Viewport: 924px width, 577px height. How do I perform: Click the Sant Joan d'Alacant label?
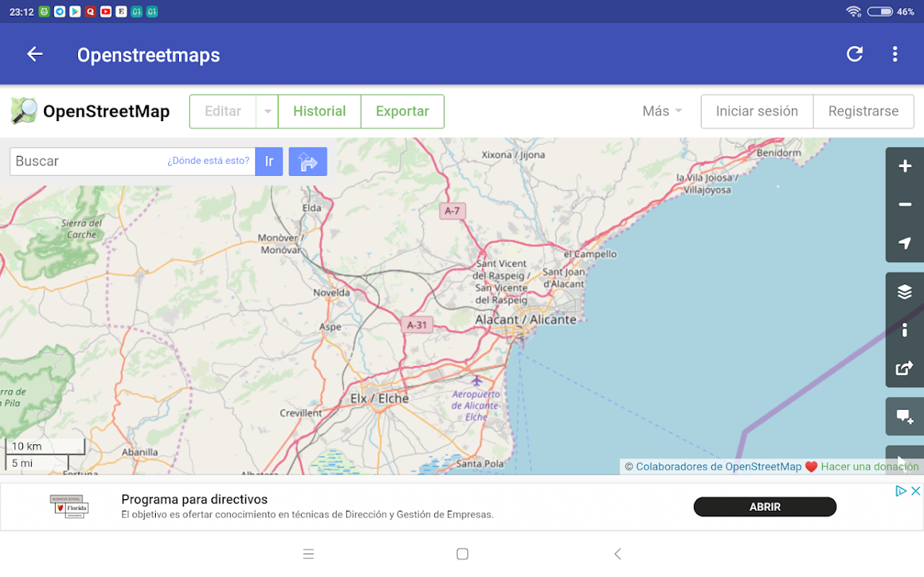[563, 278]
